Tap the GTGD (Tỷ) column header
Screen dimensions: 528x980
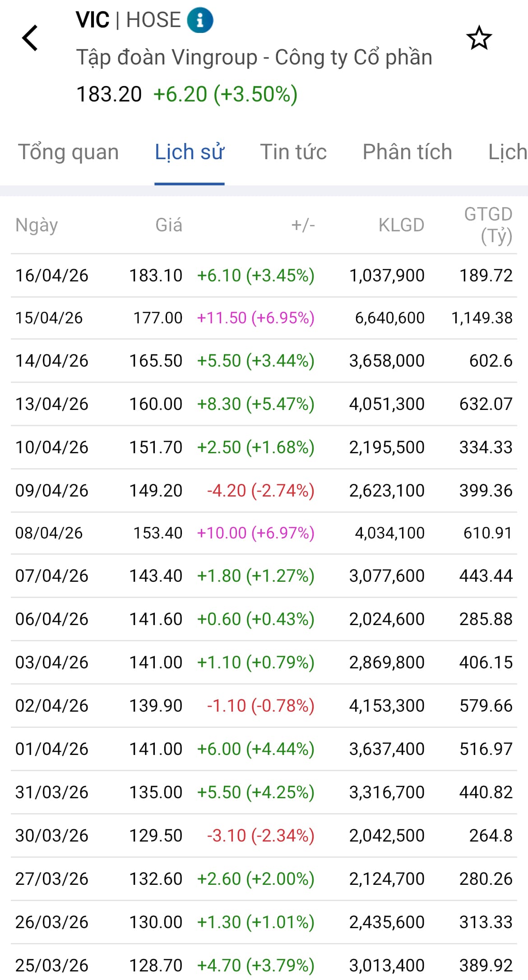[x=488, y=225]
